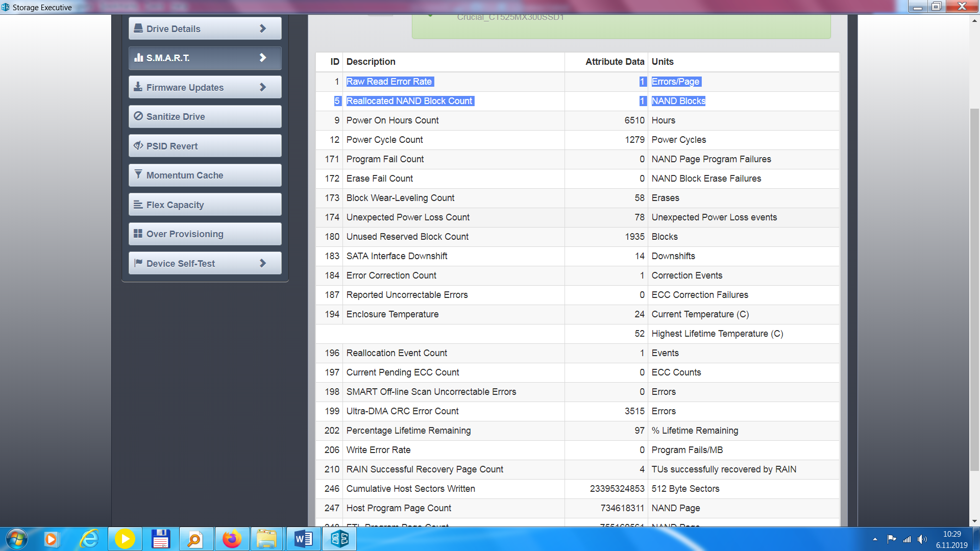
Task: Click the S.M.A.R.T. bar chart icon
Action: pos(138,58)
